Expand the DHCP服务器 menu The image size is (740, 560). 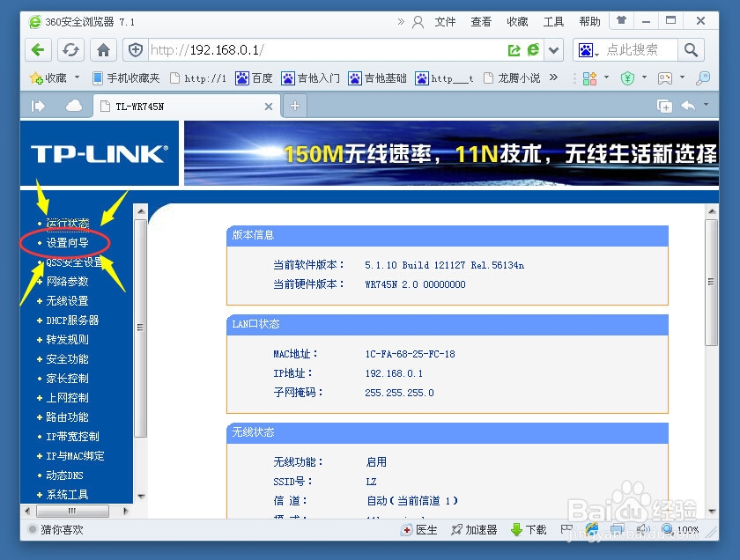point(72,321)
